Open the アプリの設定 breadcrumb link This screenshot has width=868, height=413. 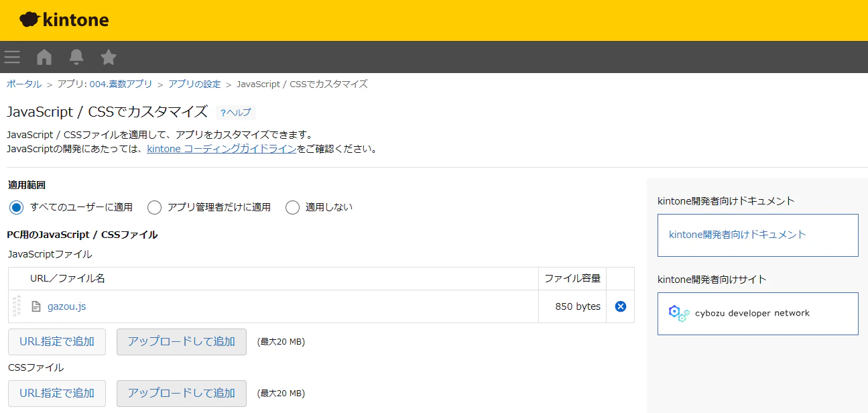(194, 84)
